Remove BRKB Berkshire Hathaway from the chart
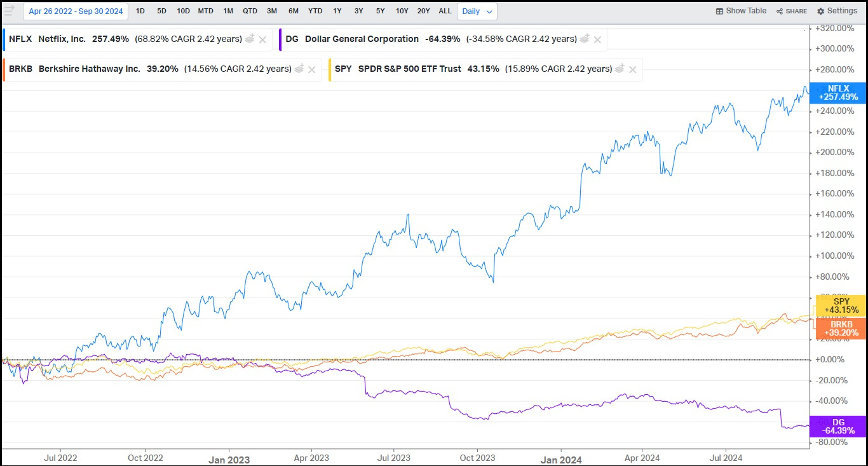This screenshot has width=868, height=466. [312, 69]
